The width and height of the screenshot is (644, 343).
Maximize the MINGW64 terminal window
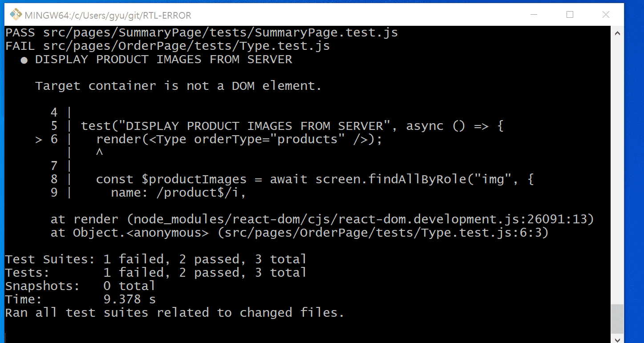click(x=570, y=15)
